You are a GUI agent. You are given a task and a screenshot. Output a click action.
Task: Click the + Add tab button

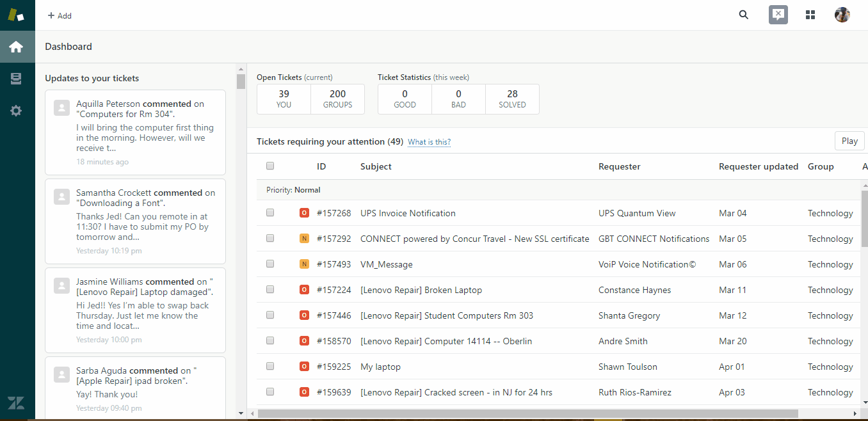60,15
